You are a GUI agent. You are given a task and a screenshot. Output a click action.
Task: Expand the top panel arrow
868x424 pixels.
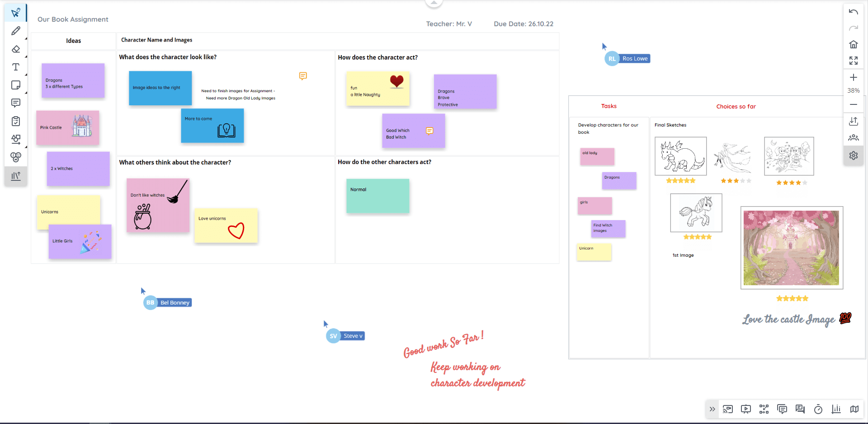(434, 3)
